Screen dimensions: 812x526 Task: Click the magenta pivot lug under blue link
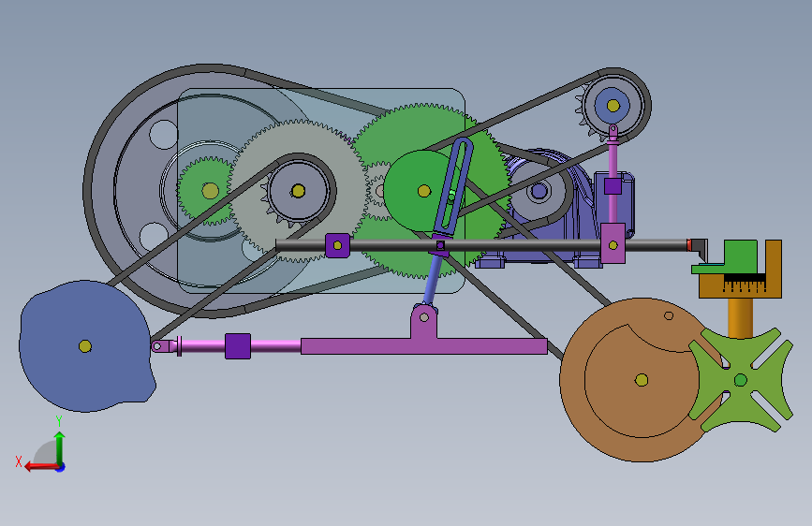[x=423, y=321]
